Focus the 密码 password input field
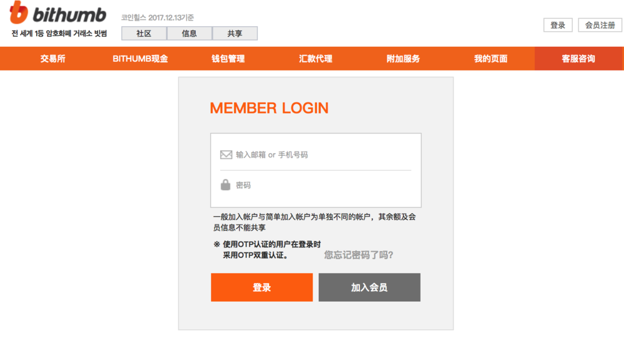The image size is (624, 364). [x=316, y=185]
